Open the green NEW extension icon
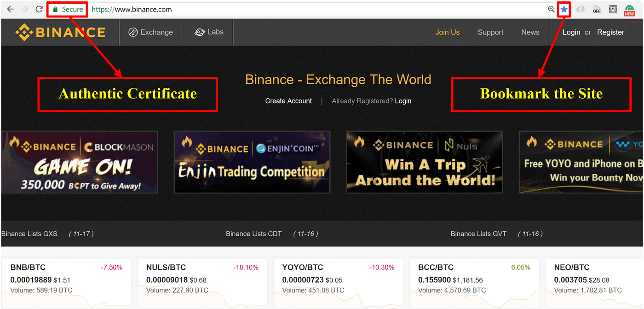 pyautogui.click(x=629, y=9)
